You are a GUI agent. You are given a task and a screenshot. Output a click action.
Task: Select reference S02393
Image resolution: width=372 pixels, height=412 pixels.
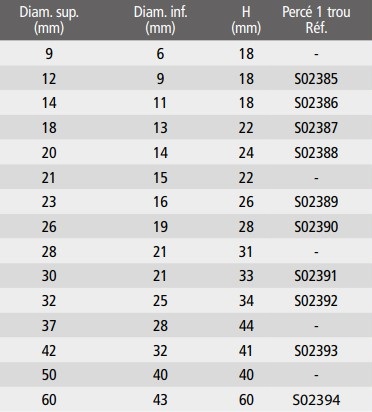pos(316,351)
